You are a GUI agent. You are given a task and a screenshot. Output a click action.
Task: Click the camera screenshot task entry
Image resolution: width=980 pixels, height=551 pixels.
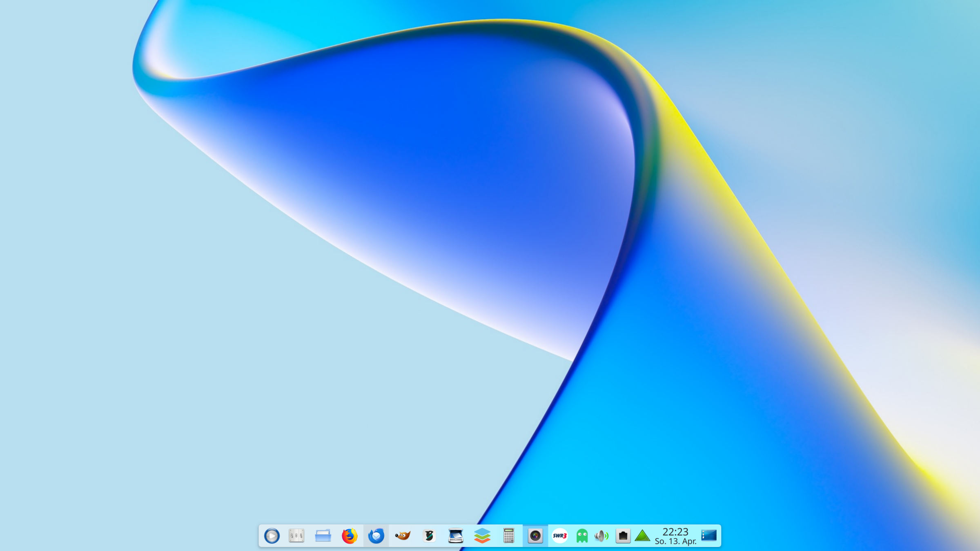click(x=535, y=536)
